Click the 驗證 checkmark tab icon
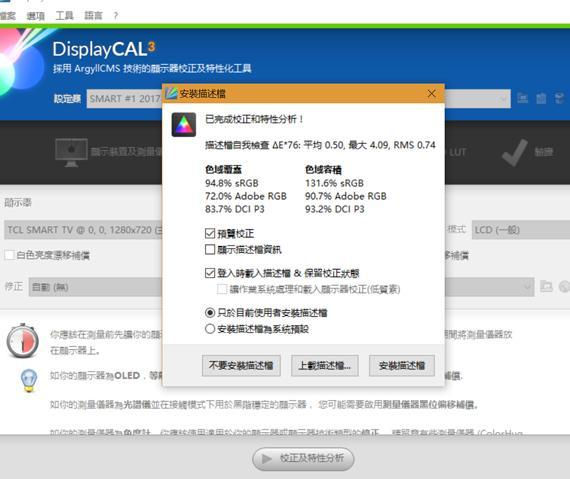 (x=514, y=152)
